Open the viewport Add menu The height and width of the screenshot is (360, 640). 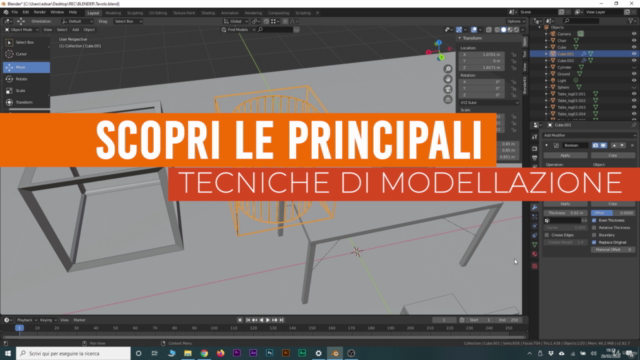point(76,30)
